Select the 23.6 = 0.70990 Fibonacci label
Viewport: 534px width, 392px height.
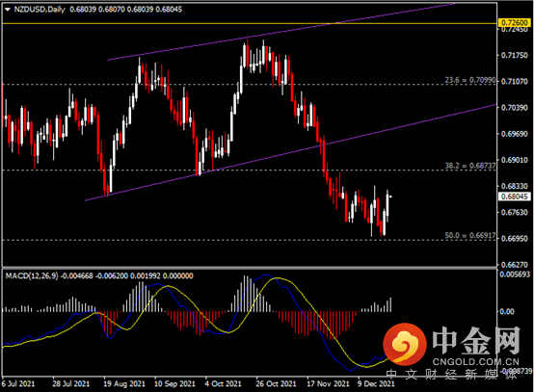coord(470,80)
